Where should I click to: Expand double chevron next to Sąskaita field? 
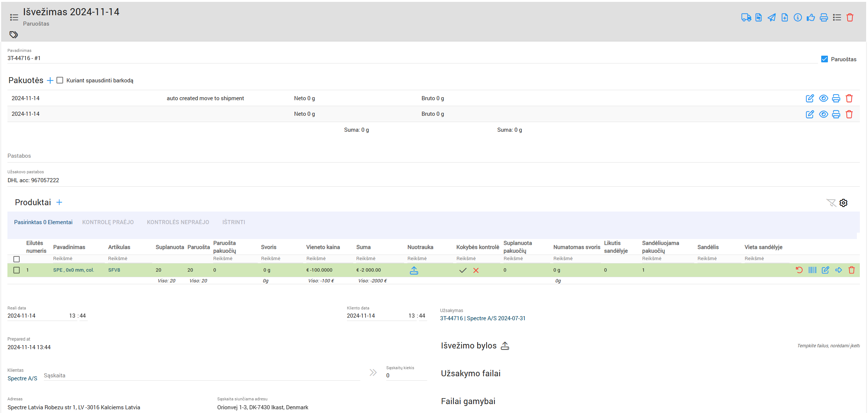point(373,373)
